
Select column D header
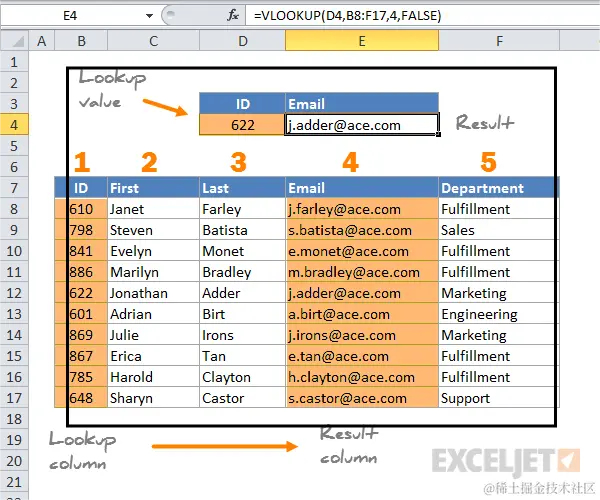(x=243, y=41)
